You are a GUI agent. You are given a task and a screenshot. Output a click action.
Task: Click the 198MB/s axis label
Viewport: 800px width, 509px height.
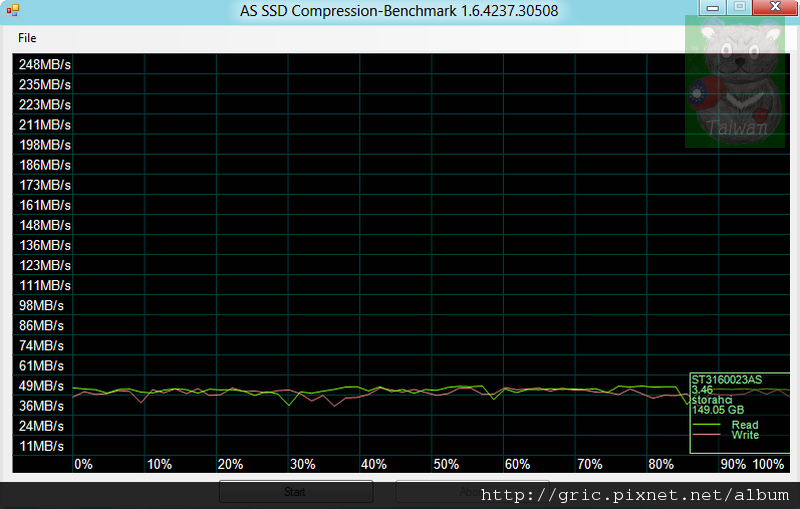(x=45, y=145)
